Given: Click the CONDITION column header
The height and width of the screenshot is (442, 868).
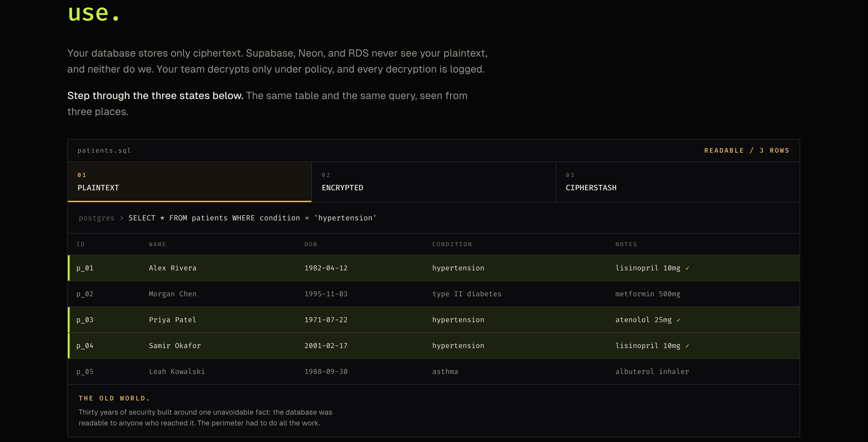Looking at the screenshot, I should click(x=452, y=244).
